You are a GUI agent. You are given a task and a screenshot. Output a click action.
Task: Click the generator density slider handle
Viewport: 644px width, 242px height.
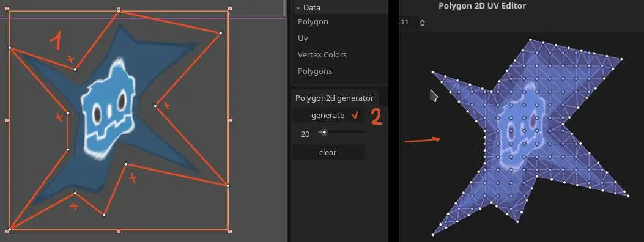point(324,132)
